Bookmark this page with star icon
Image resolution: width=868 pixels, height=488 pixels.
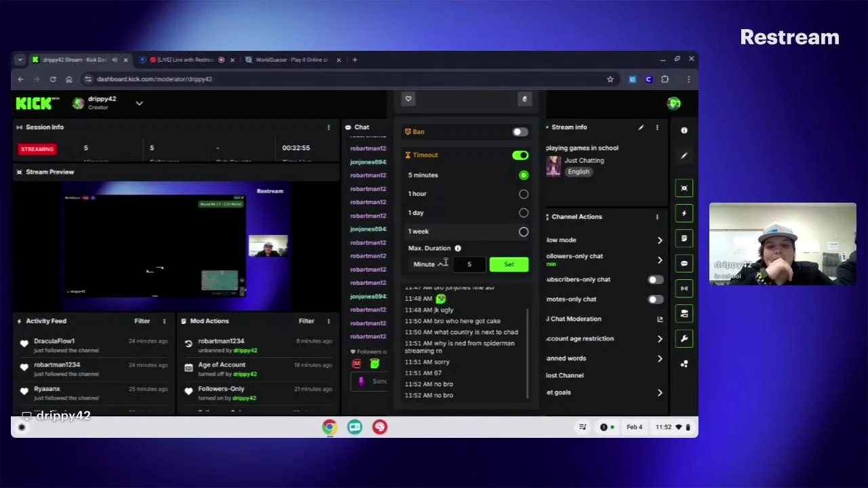pyautogui.click(x=610, y=79)
